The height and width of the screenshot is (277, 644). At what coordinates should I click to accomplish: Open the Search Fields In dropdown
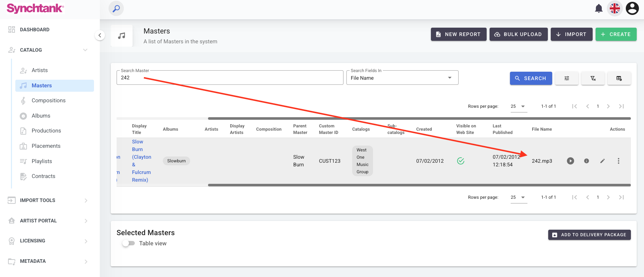(402, 78)
